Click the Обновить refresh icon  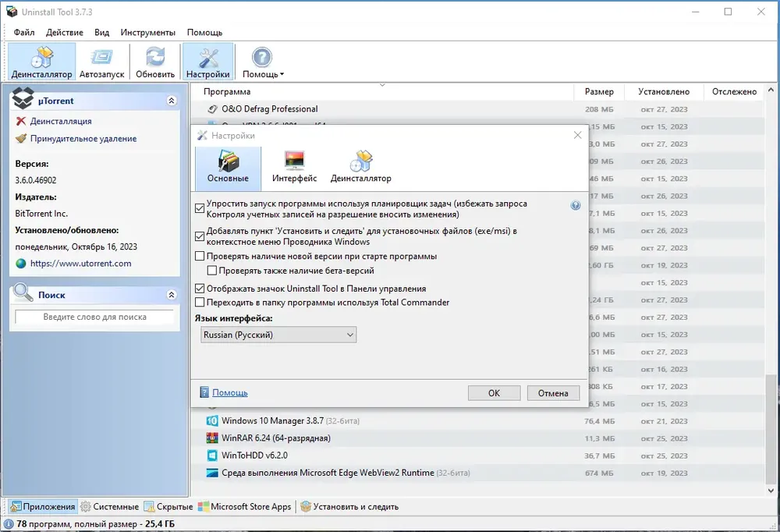(155, 57)
